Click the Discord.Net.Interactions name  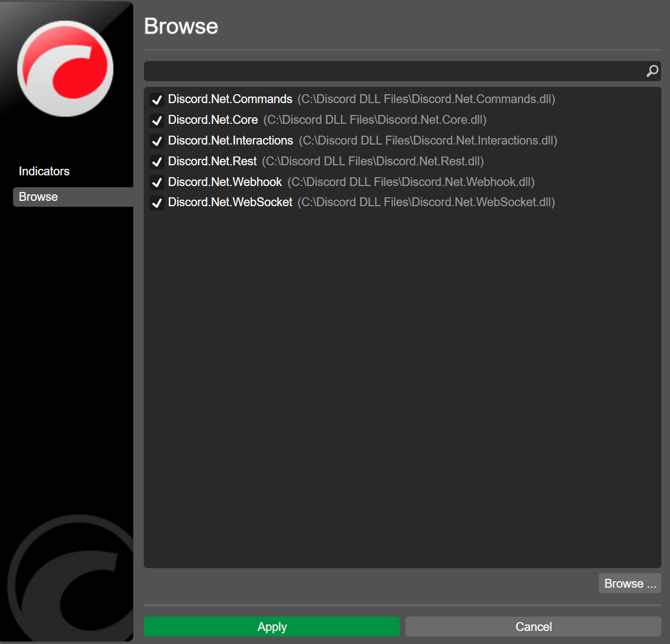(x=230, y=140)
